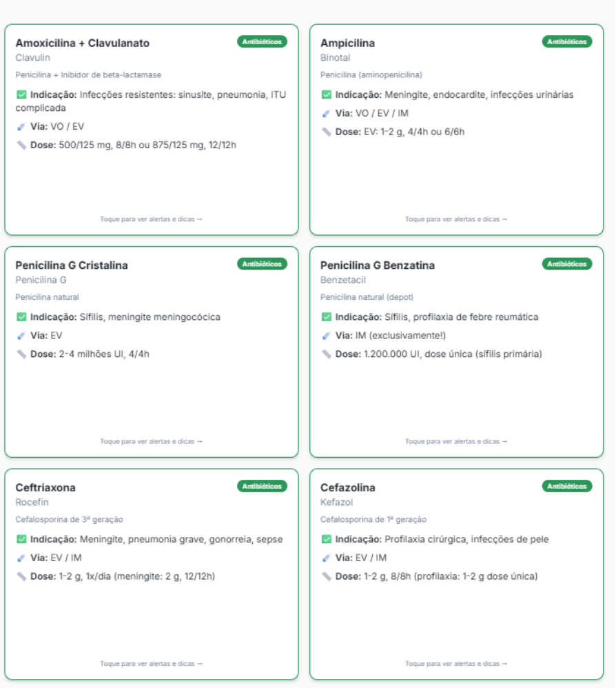Expand alerts and tips for Amoxicilina + Clavulanato
Screen dimensions: 616x688
pyautogui.click(x=152, y=219)
